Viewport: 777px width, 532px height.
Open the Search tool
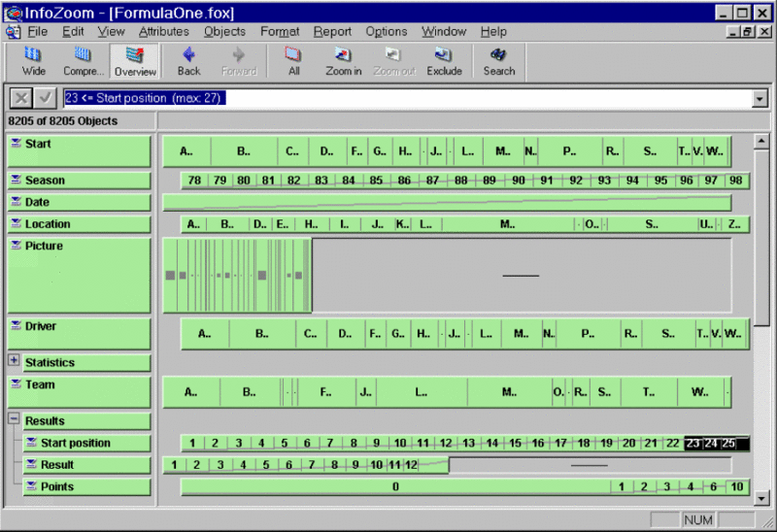click(x=499, y=61)
